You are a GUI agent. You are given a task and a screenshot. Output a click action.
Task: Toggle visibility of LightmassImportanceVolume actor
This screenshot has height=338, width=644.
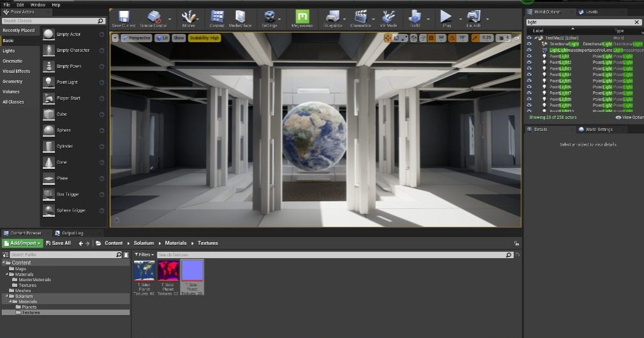pos(529,50)
